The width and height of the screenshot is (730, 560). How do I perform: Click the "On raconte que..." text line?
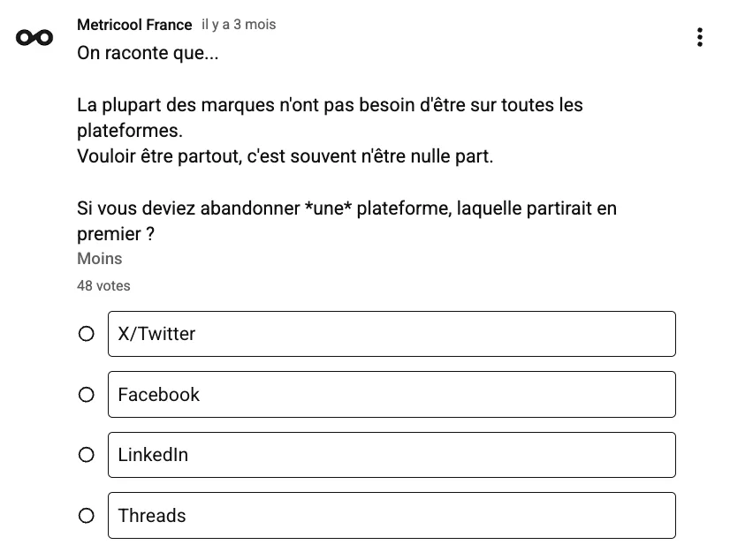click(x=148, y=53)
